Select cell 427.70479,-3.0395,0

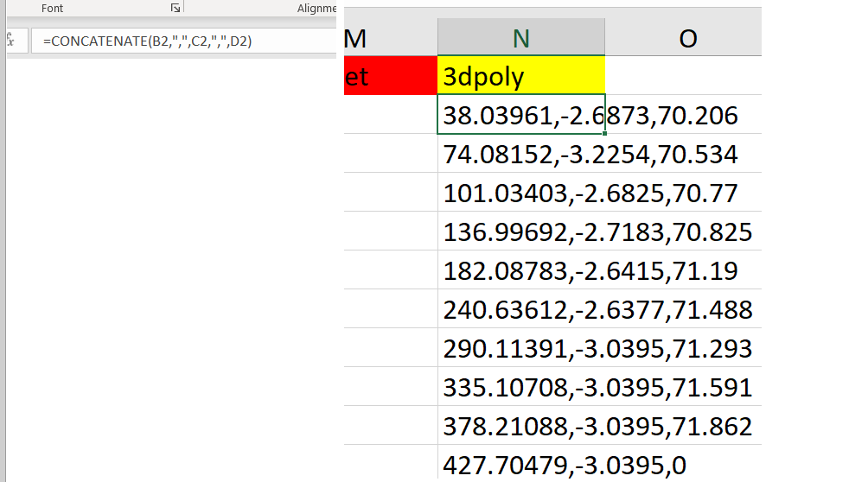tap(521, 462)
